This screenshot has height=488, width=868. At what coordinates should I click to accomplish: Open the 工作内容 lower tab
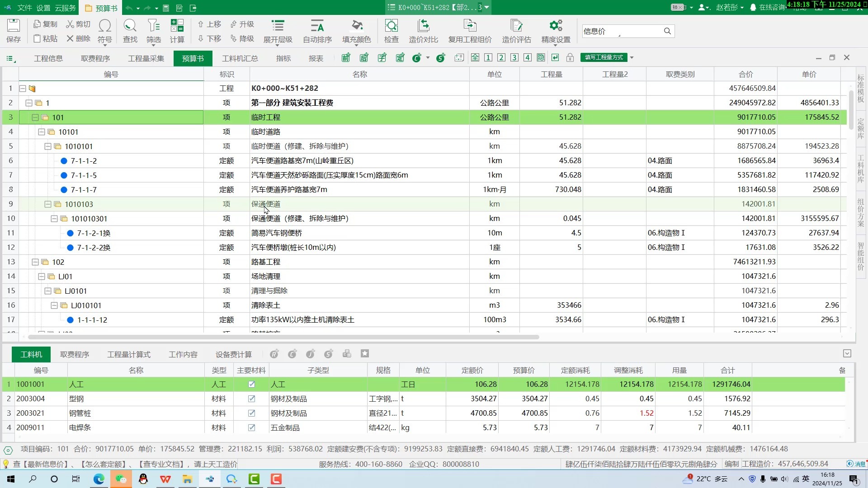tap(183, 354)
